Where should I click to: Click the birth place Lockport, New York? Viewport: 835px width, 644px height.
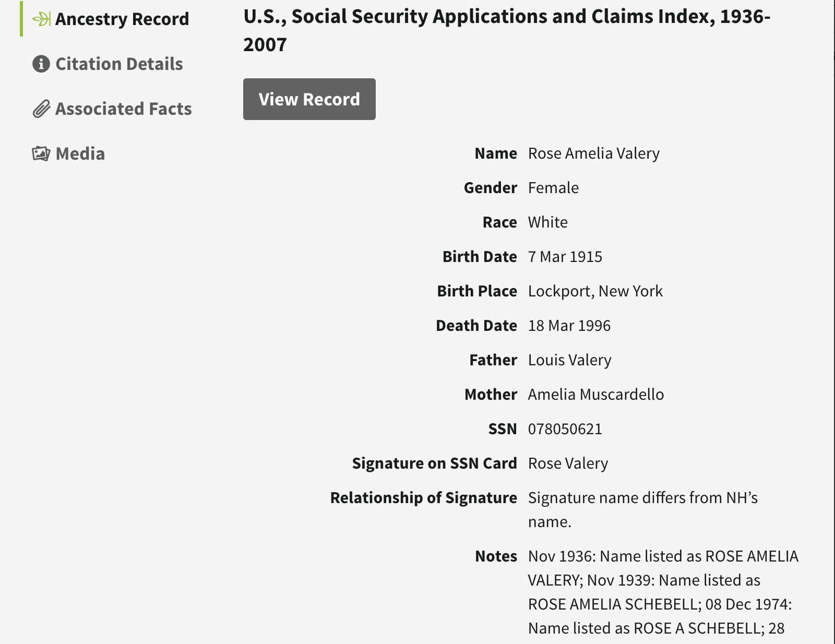pyautogui.click(x=595, y=291)
